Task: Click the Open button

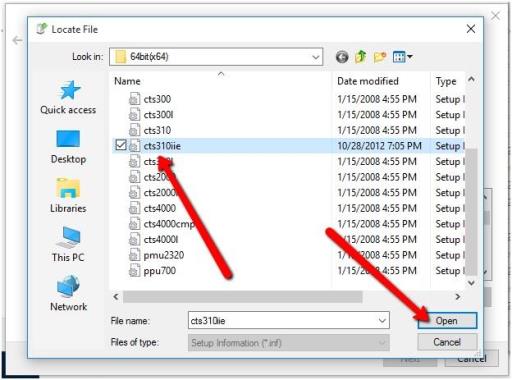Action: (447, 321)
